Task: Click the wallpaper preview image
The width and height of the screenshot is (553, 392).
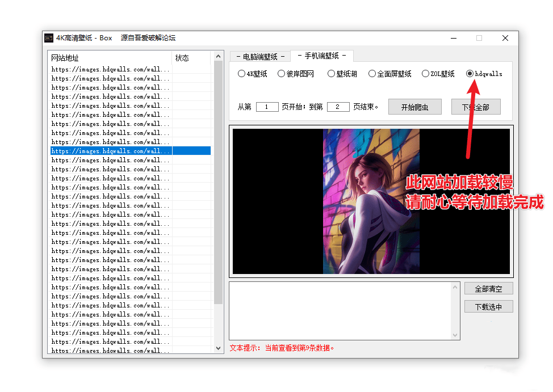Action: point(371,201)
